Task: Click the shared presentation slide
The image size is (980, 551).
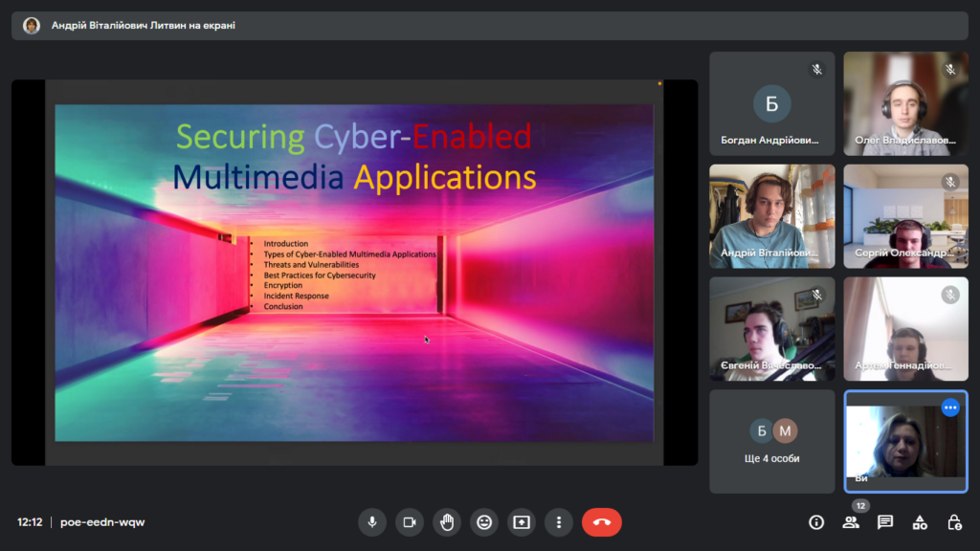Action: pyautogui.click(x=354, y=273)
